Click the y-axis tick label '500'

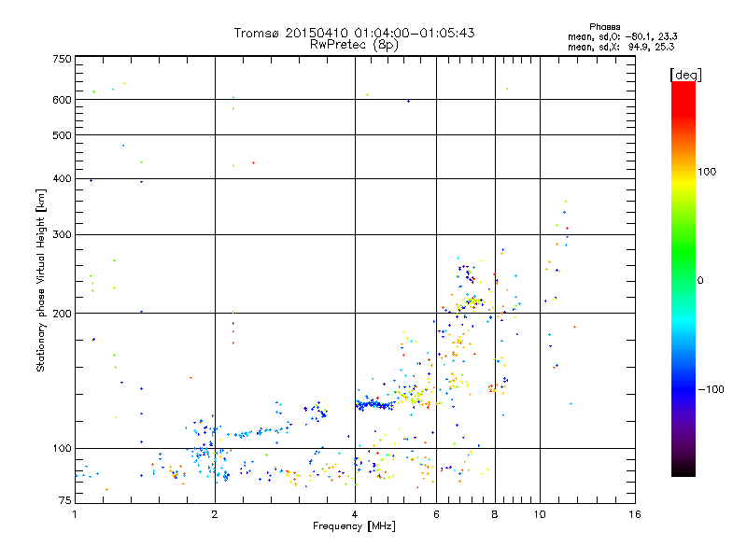coord(62,135)
